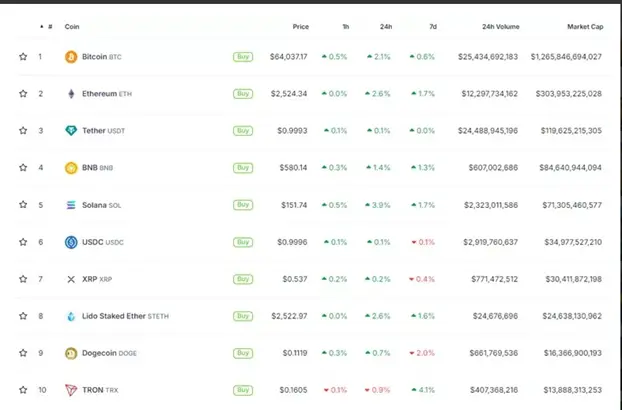Screen dimensions: 622x410
Task: Click Buy in the TRON row
Action: [243, 390]
